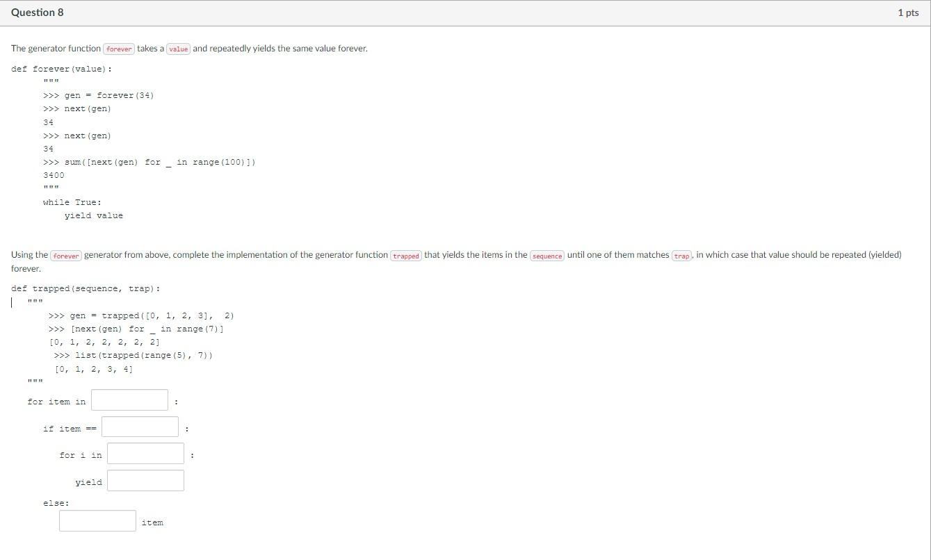This screenshot has height=560, width=931.
Task: Click the '1 pts' label
Action: click(x=909, y=12)
